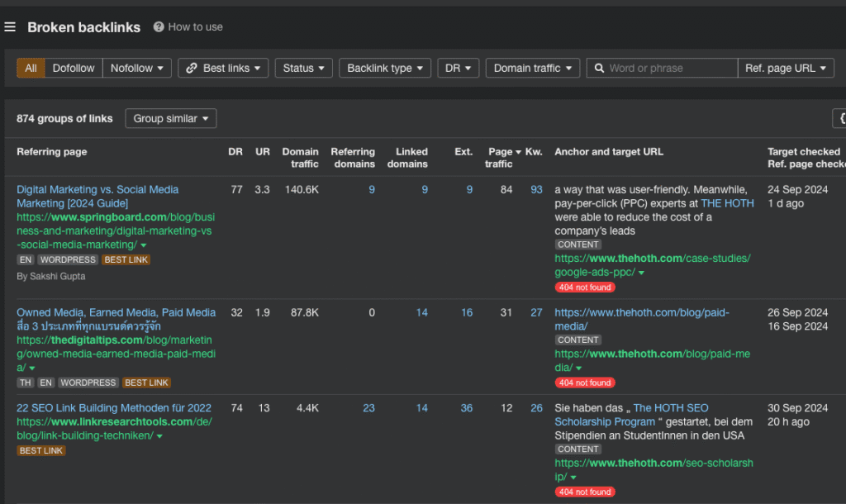Sort by the Referring domains column
This screenshot has height=504, width=846.
(x=353, y=158)
